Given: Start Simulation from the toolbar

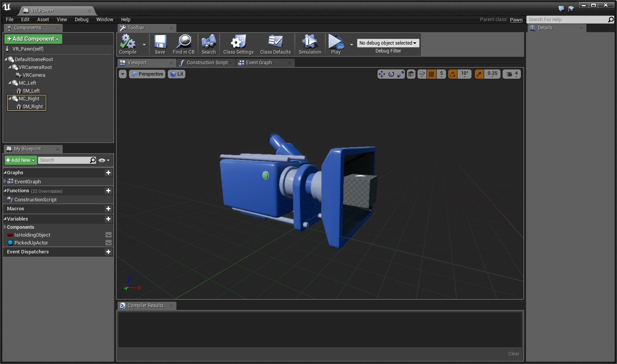Looking at the screenshot, I should click(309, 42).
